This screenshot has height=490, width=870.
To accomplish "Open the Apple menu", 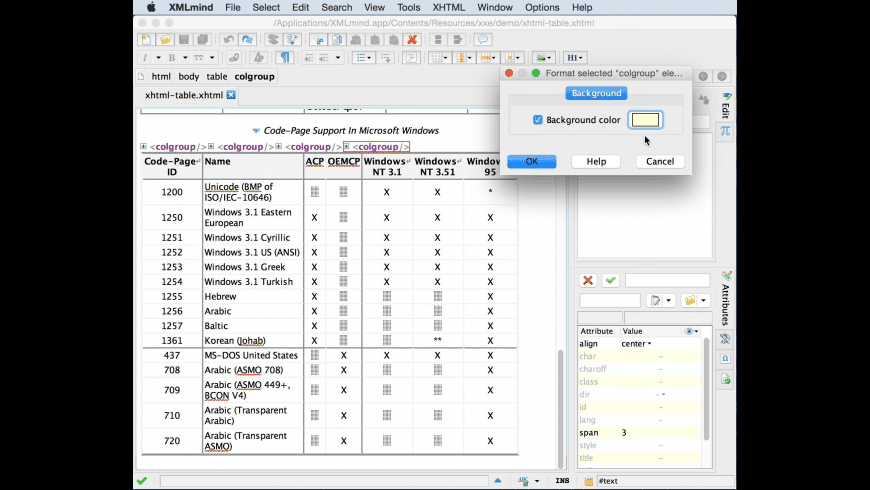I will click(x=151, y=7).
